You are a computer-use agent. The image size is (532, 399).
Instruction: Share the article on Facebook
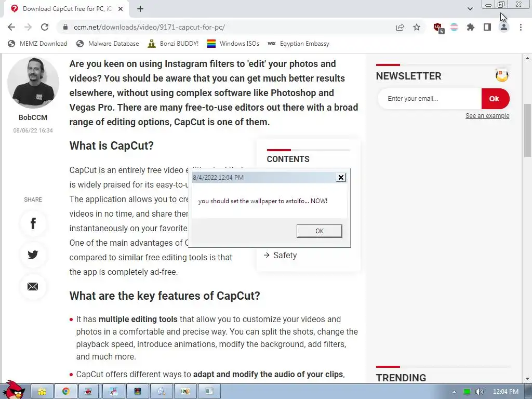coord(33,223)
